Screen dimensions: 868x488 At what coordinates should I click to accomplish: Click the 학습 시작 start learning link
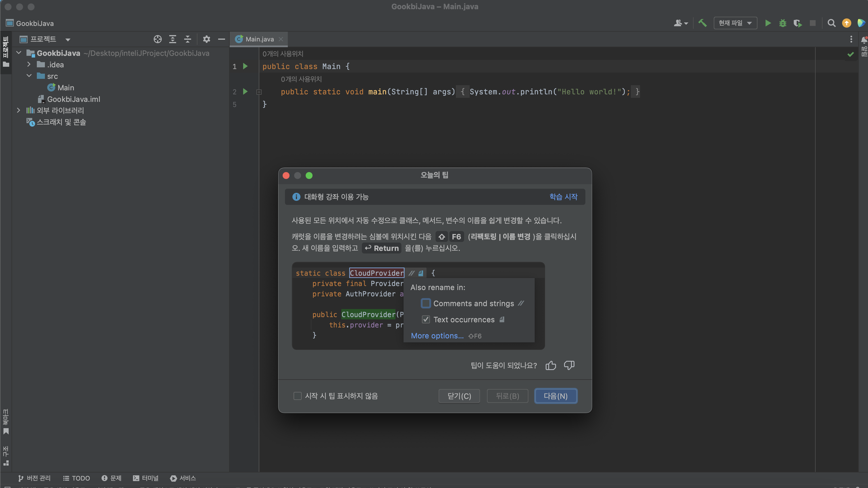tap(563, 197)
